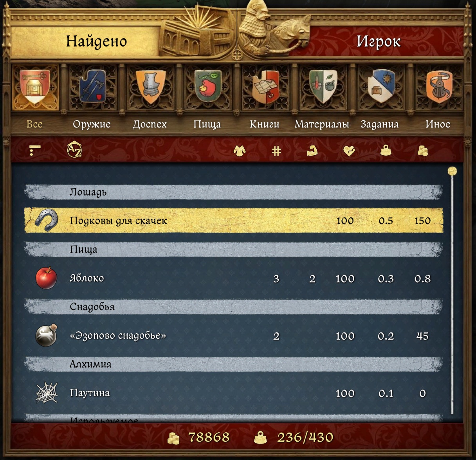
Task: Sort items alphabetically with the AZ icon
Action: click(x=74, y=150)
